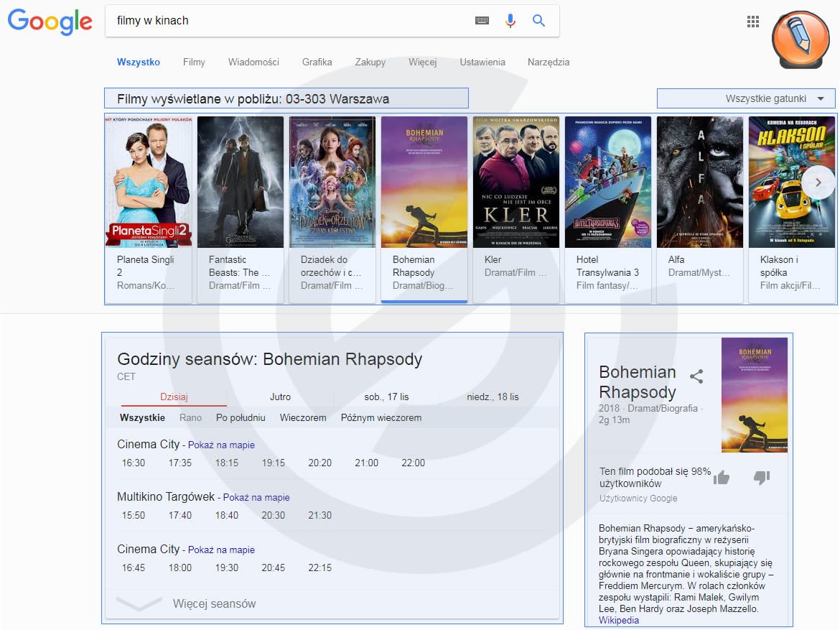Switch to the Filmy tab
The image size is (840, 630).
[194, 62]
